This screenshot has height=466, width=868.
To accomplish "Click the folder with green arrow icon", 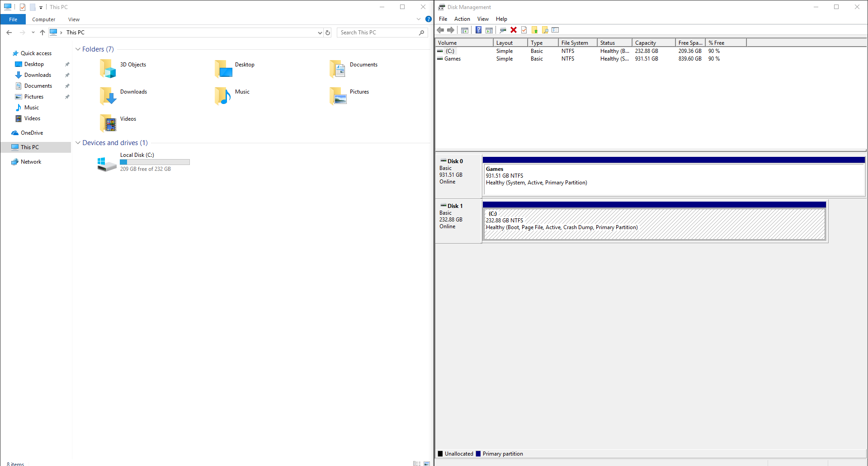I will tap(534, 30).
